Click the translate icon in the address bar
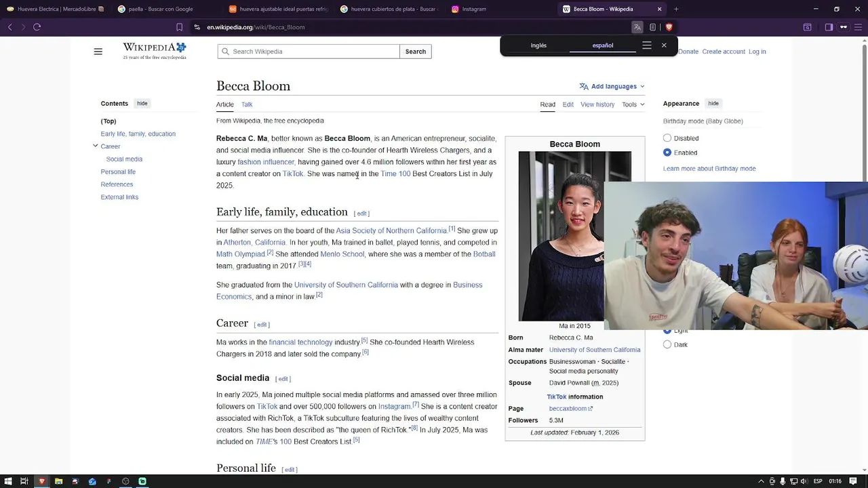The height and width of the screenshot is (488, 868). (x=637, y=27)
